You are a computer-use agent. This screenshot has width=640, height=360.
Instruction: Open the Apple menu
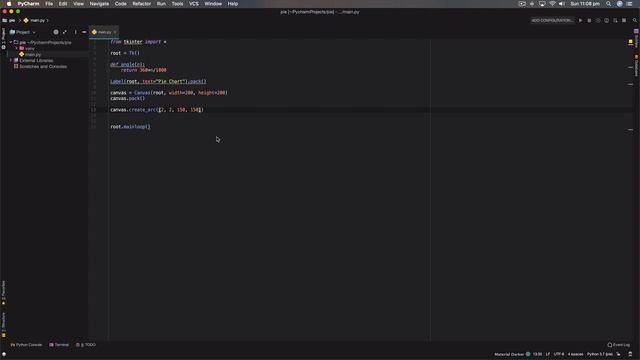(x=9, y=4)
